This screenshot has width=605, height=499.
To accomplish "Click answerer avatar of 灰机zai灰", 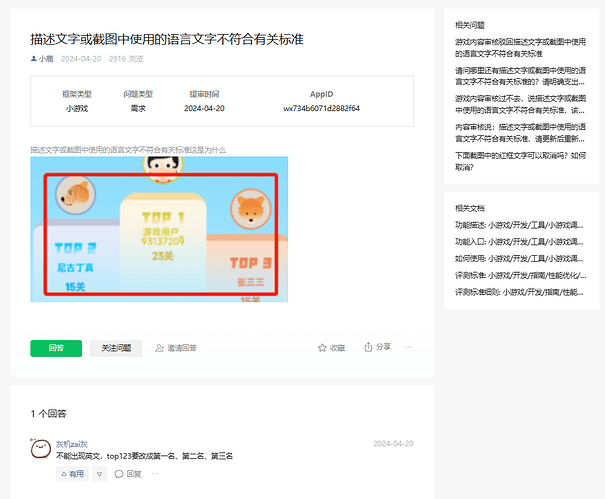I will pyautogui.click(x=41, y=448).
